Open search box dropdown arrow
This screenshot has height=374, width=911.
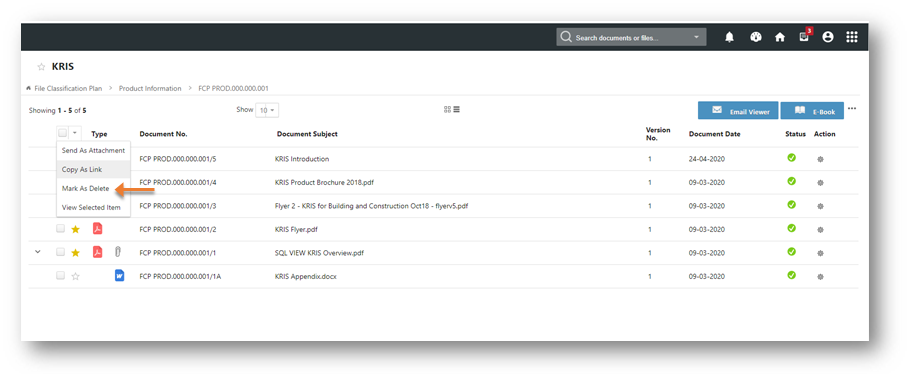tap(697, 38)
